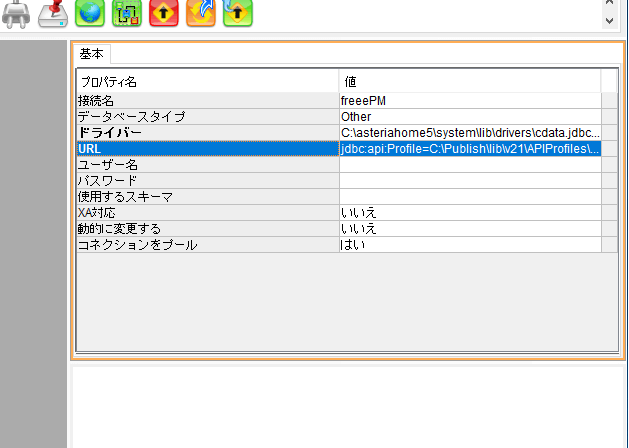Screen dimensions: 629x448
Task: Click the 値 column header
Action: pyautogui.click(x=470, y=82)
